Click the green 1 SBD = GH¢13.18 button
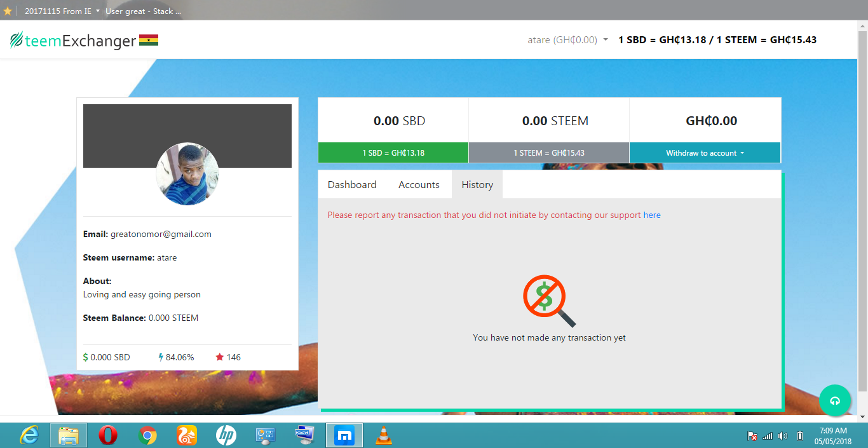868x448 pixels. point(393,153)
